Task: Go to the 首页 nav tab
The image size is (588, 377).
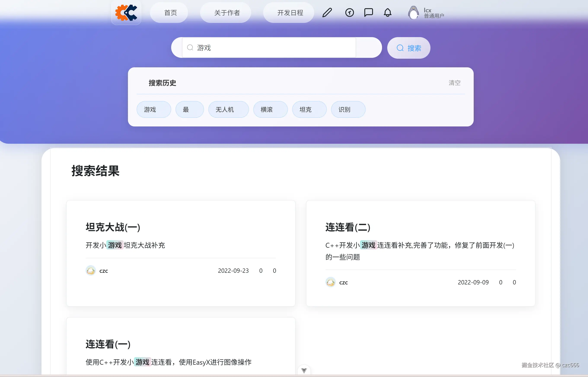Action: pos(170,13)
